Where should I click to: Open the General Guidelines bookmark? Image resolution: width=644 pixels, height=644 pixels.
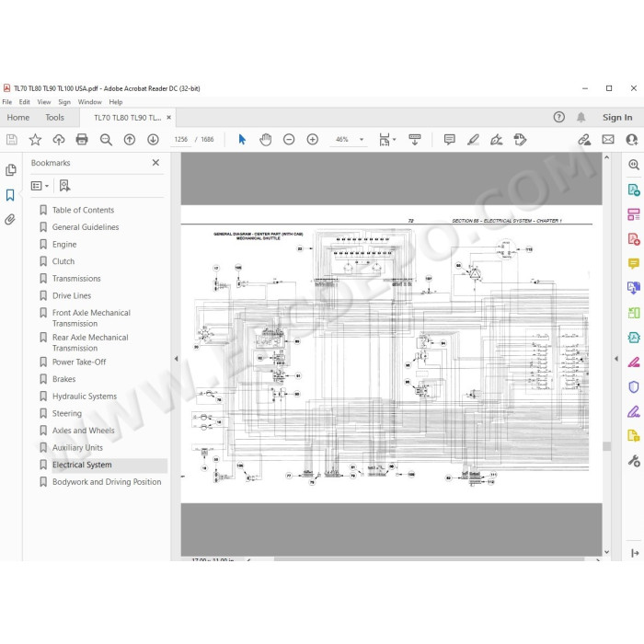(x=86, y=227)
